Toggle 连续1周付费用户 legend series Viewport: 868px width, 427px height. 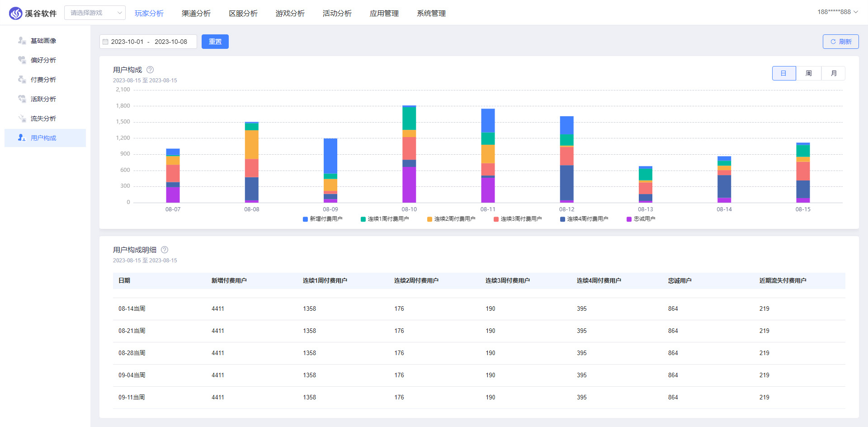[385, 219]
